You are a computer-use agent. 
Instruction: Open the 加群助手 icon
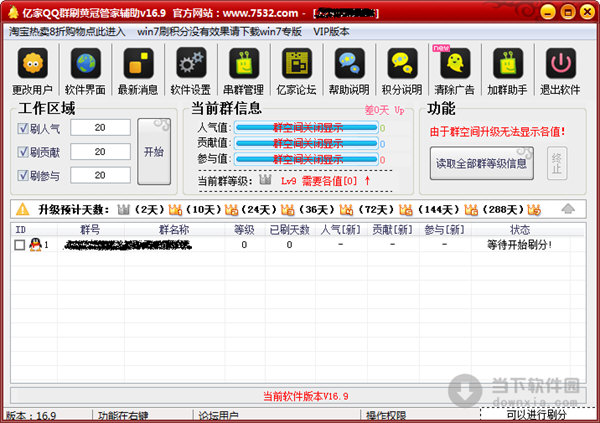coord(508,64)
